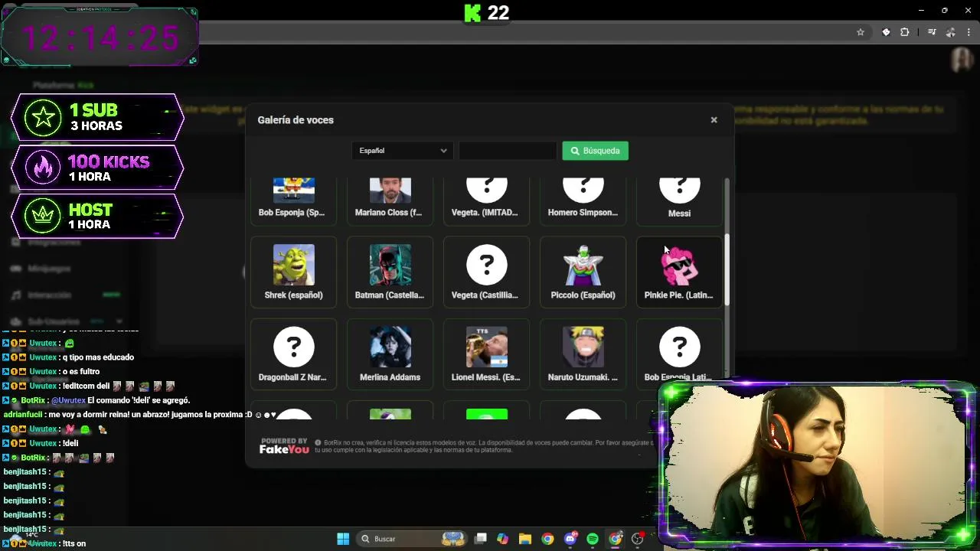Focus the voice search text field
The width and height of the screenshot is (980, 551).
(x=508, y=151)
